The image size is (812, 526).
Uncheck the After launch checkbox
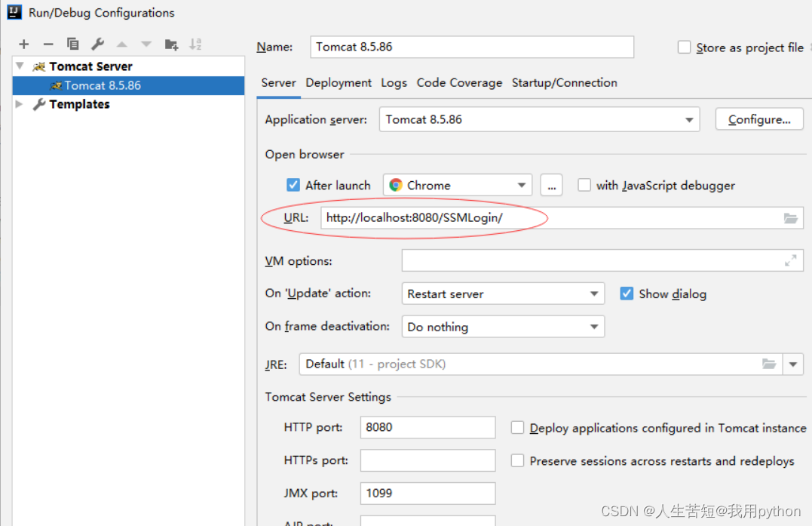tap(293, 185)
